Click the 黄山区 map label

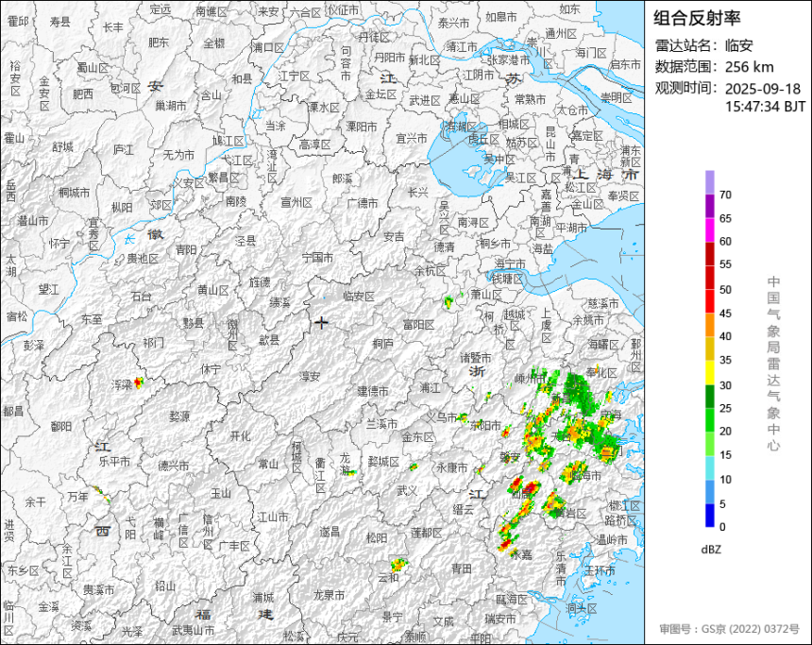tap(212, 290)
